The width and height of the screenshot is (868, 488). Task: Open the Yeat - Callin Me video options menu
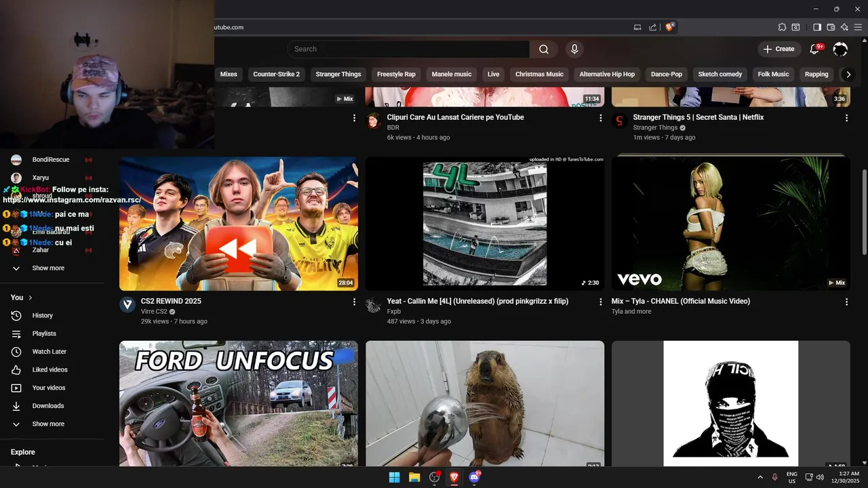tap(600, 302)
